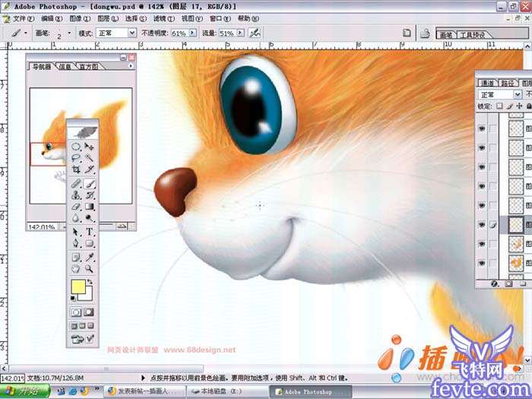Screen dimensions: 532x399
Task: Switch to the Info (信息) tab
Action: [65, 67]
